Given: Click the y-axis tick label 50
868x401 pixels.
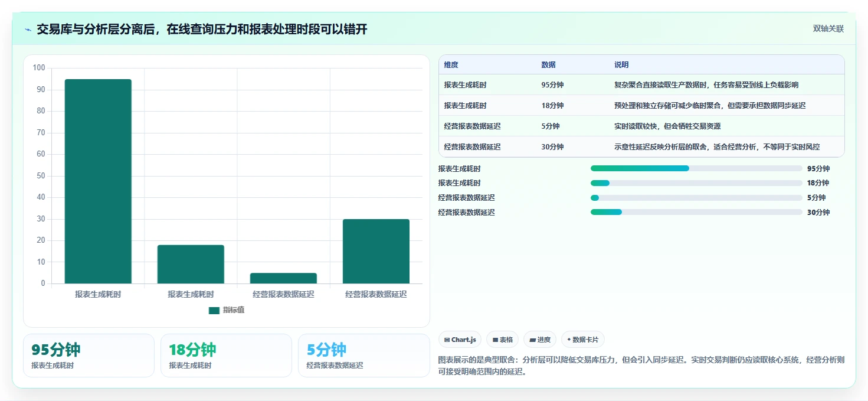Looking at the screenshot, I should (x=41, y=176).
